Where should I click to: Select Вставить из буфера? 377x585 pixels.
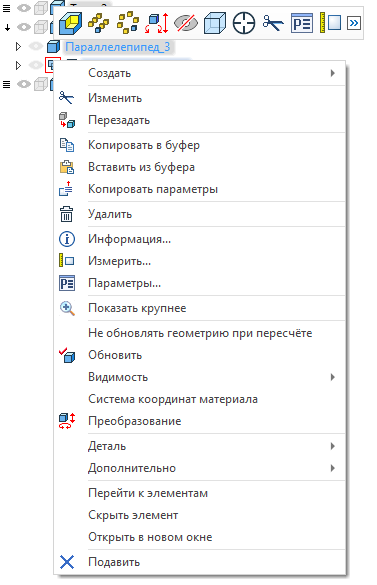coord(200,167)
